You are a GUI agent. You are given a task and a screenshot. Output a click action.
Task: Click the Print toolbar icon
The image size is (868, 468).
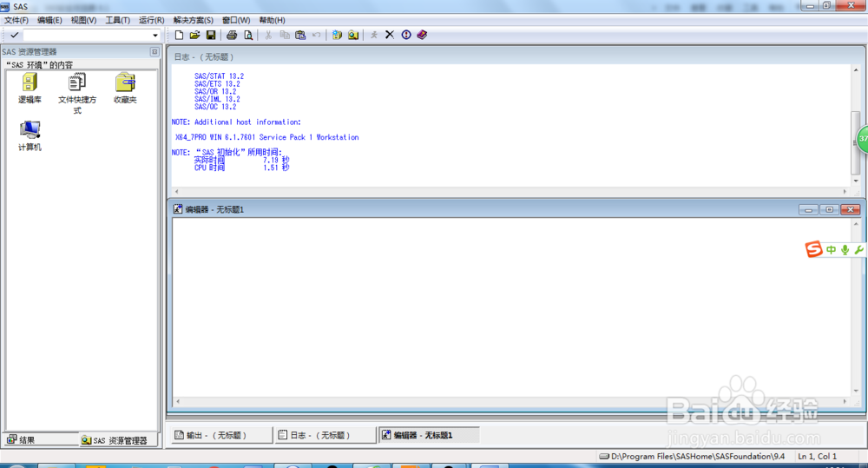[x=232, y=35]
